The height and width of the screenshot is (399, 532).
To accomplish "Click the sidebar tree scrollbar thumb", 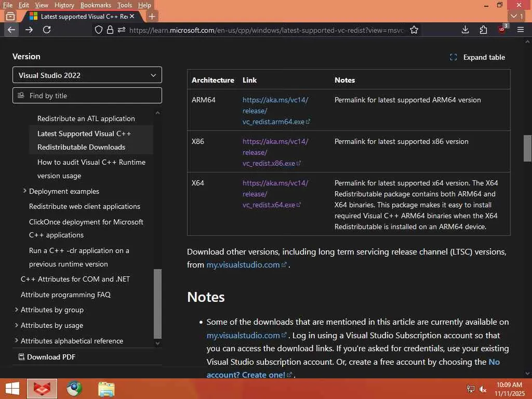I will pyautogui.click(x=157, y=303).
